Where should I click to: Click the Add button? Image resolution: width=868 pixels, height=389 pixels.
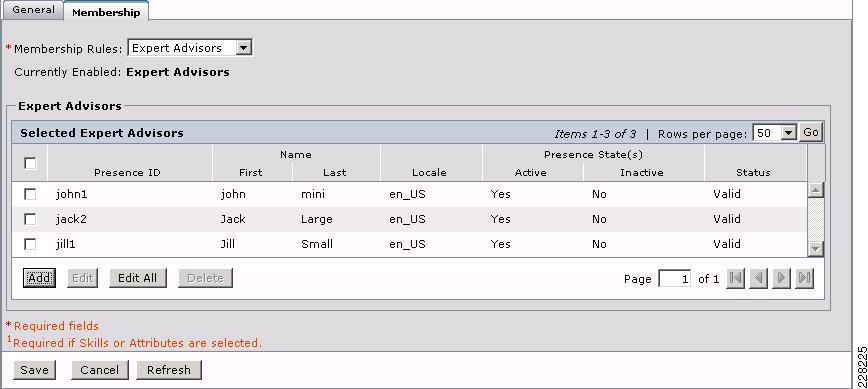39,278
